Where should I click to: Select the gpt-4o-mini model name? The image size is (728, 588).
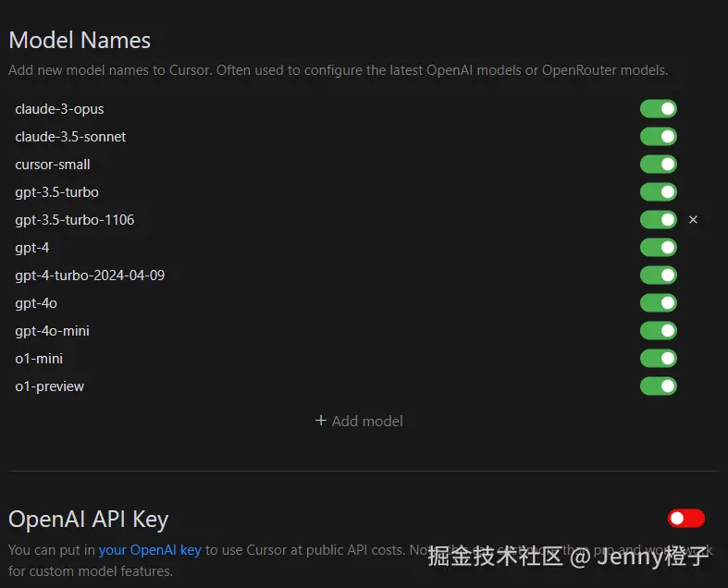coord(52,331)
